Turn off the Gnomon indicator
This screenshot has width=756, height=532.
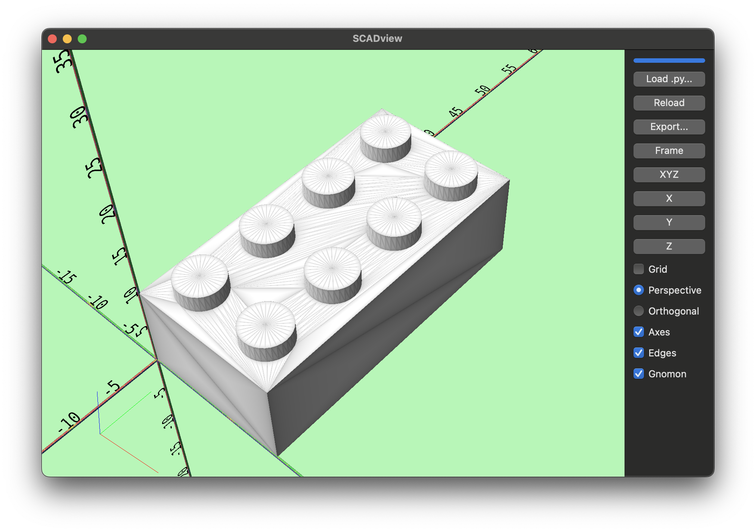[638, 374]
